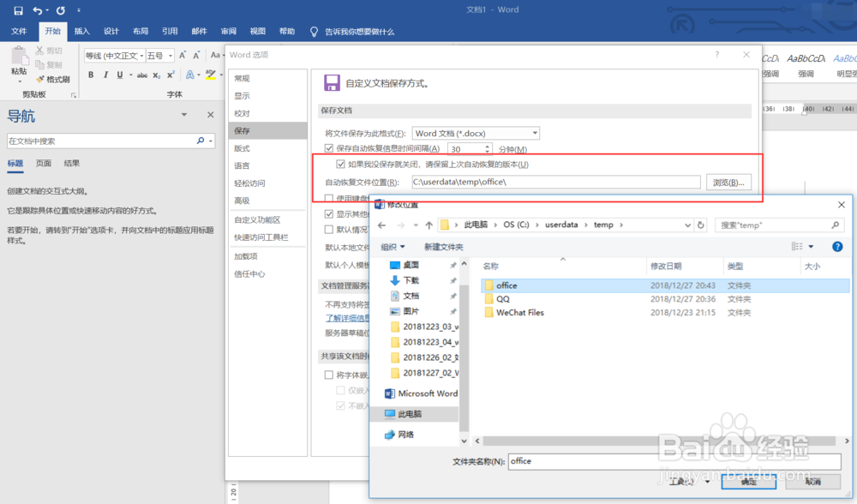Adjust AutoRecover minutes spinner
The height and width of the screenshot is (504, 857).
[x=487, y=148]
